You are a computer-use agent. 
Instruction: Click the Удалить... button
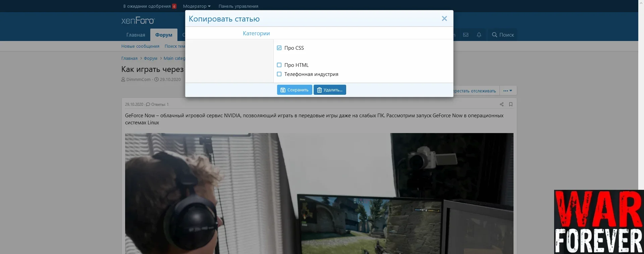[330, 90]
